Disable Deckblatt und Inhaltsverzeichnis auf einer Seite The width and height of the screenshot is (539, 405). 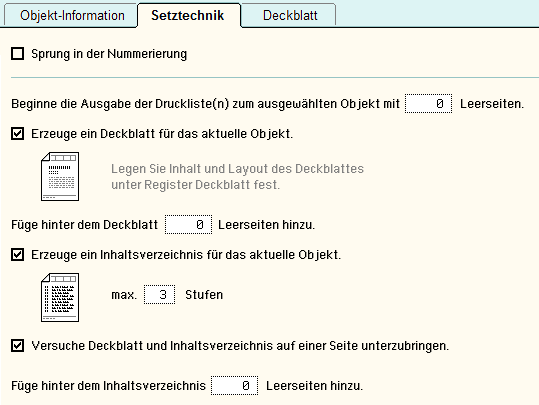pos(18,345)
